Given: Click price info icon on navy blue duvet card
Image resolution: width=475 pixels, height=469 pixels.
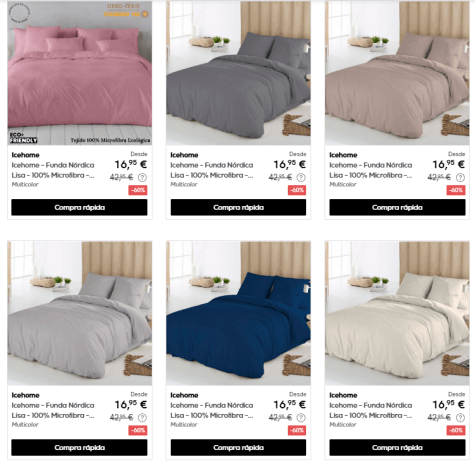Looking at the screenshot, I should (301, 417).
